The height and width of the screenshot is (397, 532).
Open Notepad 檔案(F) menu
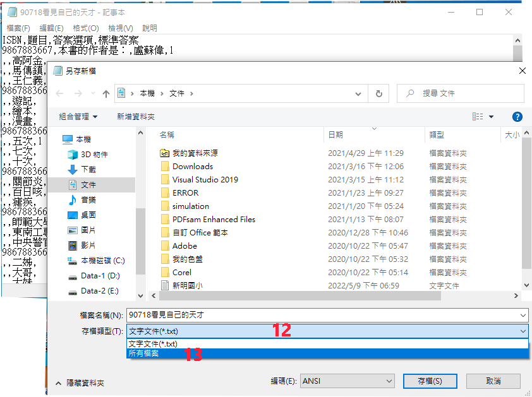[18, 28]
